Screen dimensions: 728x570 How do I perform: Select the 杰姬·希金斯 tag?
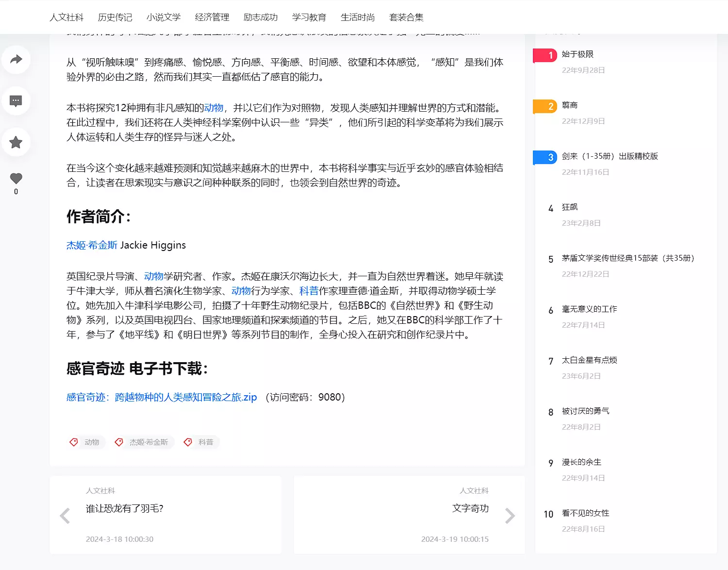149,442
